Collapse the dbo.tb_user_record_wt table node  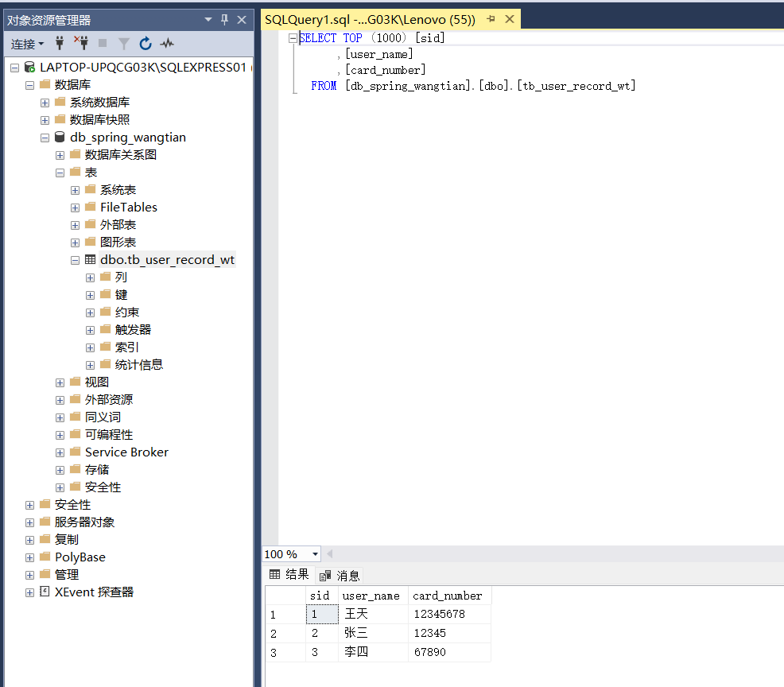75,260
